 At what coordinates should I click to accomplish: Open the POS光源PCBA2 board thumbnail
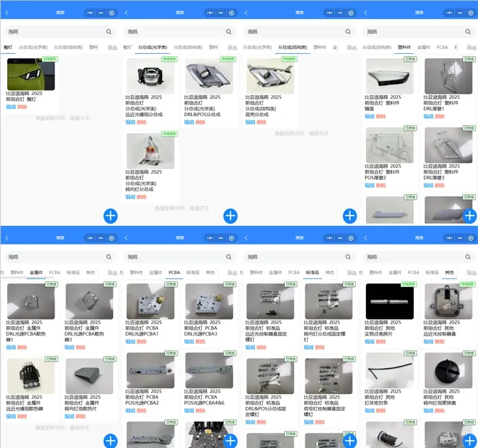pos(150,371)
